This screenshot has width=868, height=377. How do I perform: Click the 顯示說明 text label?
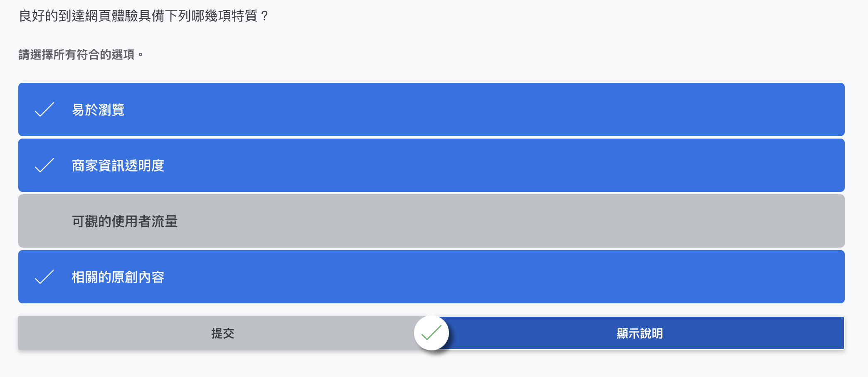coord(640,333)
